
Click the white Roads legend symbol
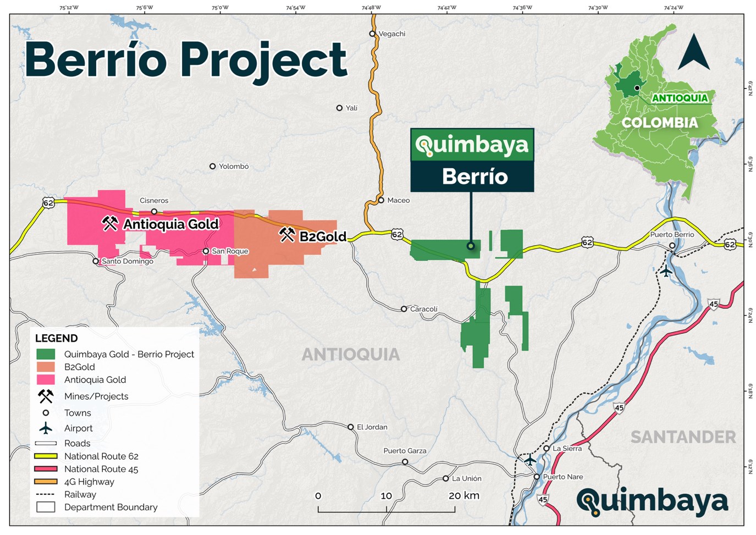click(46, 443)
